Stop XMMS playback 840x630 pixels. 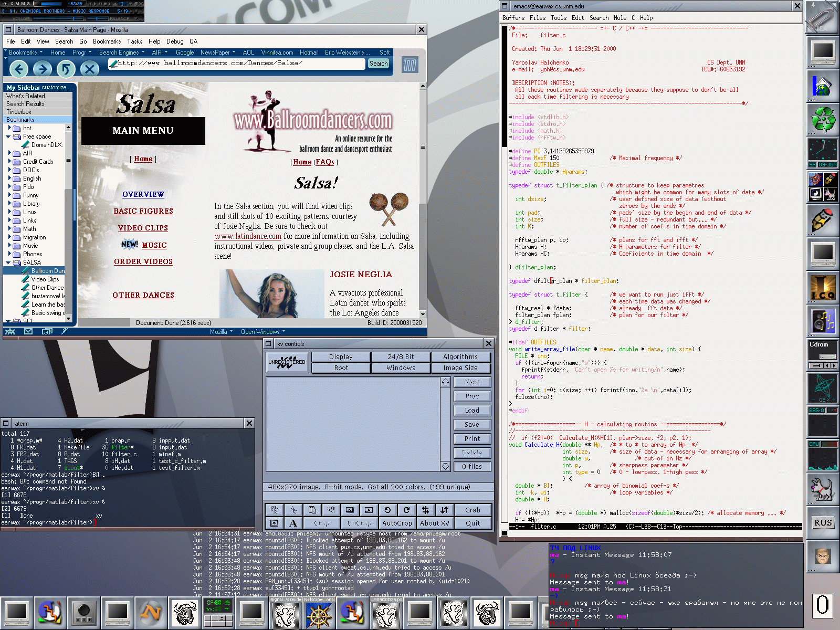pos(105,4)
